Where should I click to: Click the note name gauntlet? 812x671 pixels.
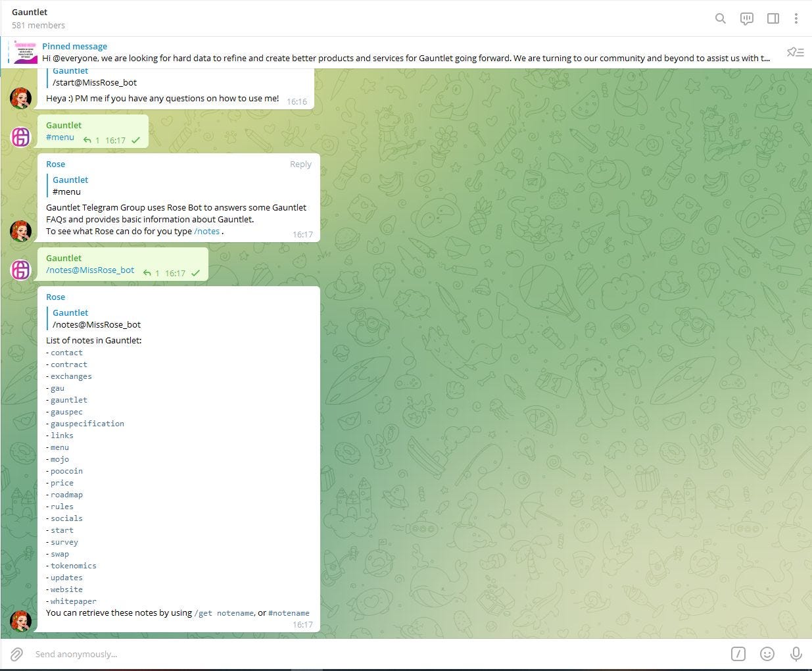click(x=69, y=400)
